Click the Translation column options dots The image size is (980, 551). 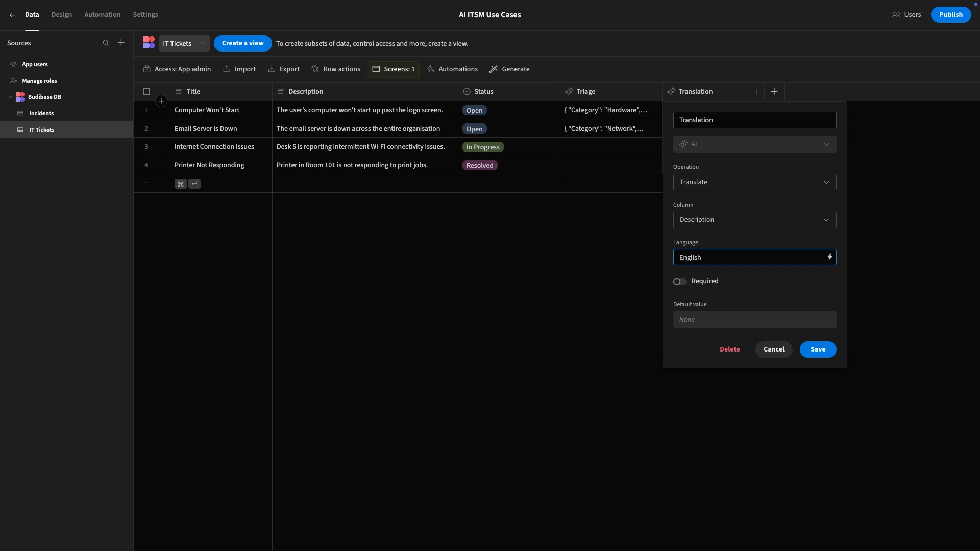point(756,92)
